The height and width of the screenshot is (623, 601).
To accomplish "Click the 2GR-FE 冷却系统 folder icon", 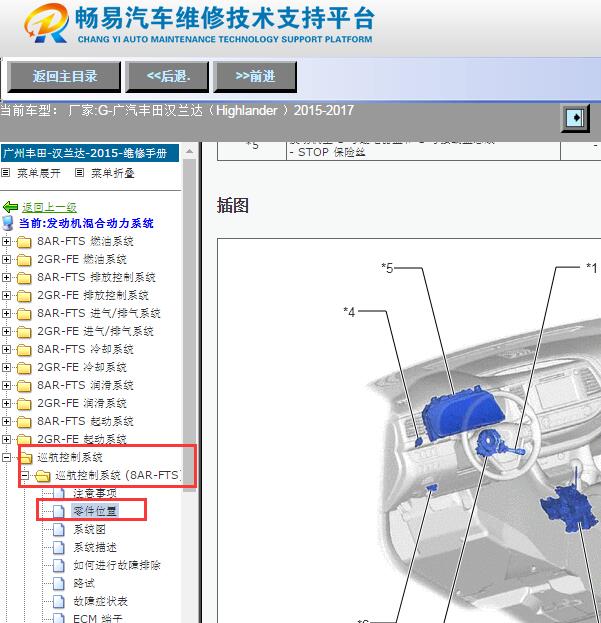I will (24, 368).
